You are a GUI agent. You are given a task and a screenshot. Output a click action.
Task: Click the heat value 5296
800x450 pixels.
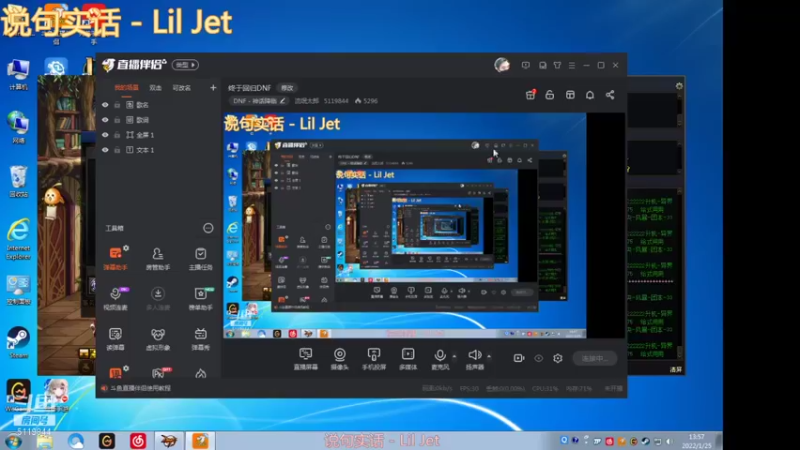[x=366, y=101]
